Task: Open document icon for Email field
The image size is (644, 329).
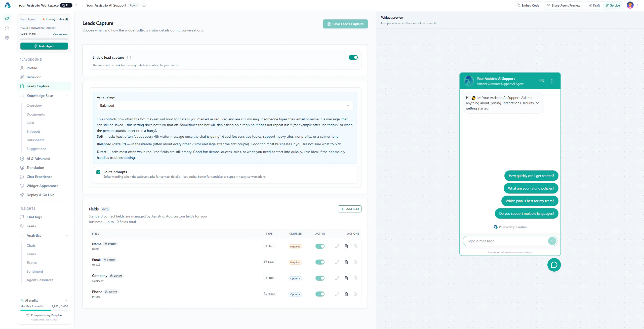Action: click(x=346, y=262)
